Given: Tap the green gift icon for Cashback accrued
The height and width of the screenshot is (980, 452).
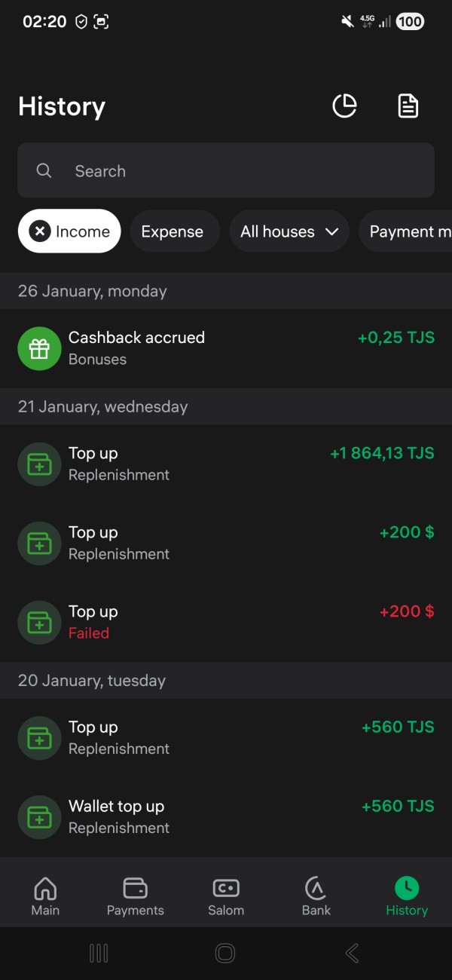Looking at the screenshot, I should click(x=39, y=348).
